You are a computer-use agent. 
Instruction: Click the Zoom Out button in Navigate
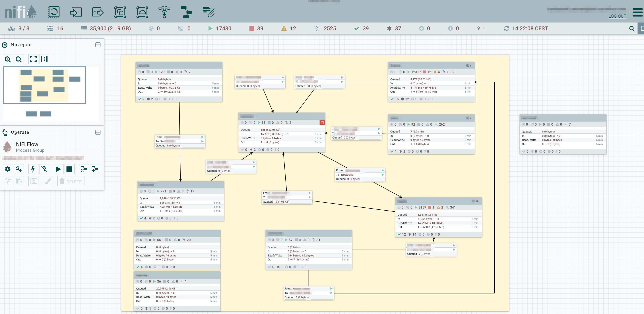point(19,59)
